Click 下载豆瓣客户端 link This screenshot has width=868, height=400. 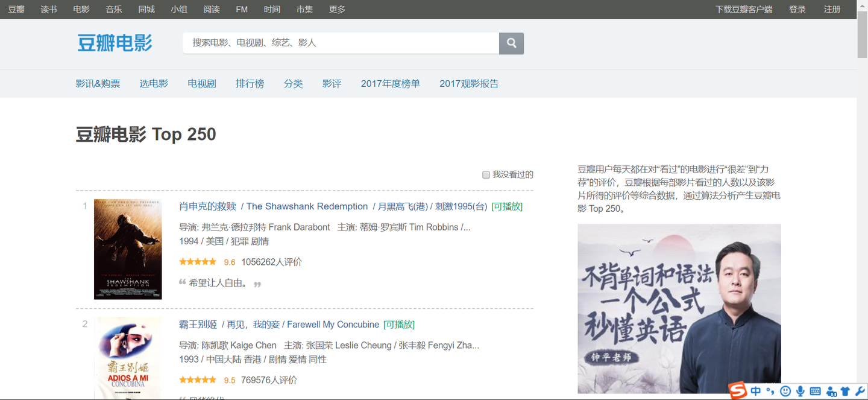pyautogui.click(x=744, y=10)
